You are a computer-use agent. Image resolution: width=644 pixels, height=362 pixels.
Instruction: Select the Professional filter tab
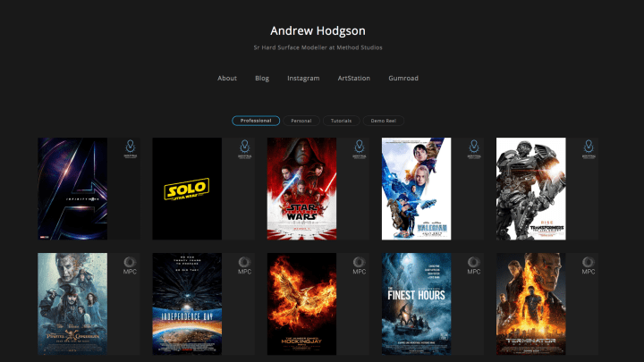[256, 121]
